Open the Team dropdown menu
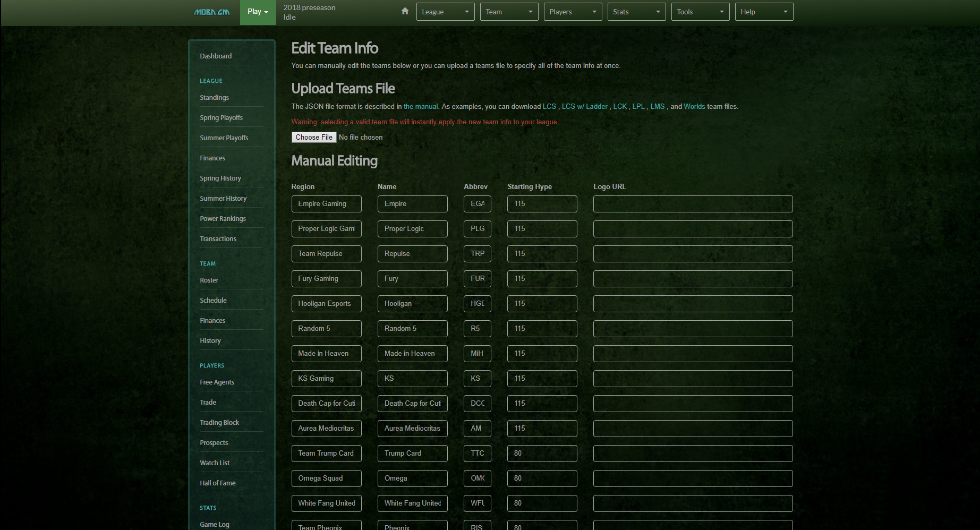Screen dimensions: 980x530 click(x=508, y=11)
